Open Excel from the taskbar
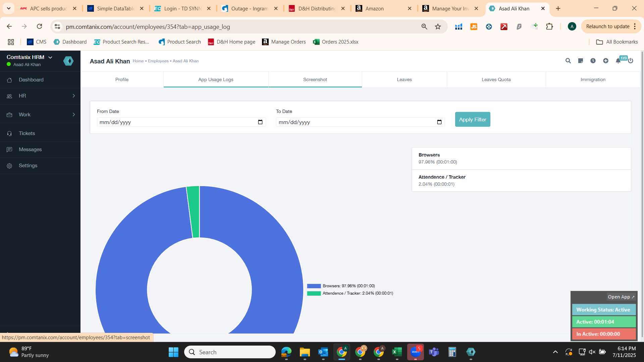The image size is (644, 362). coord(397,352)
